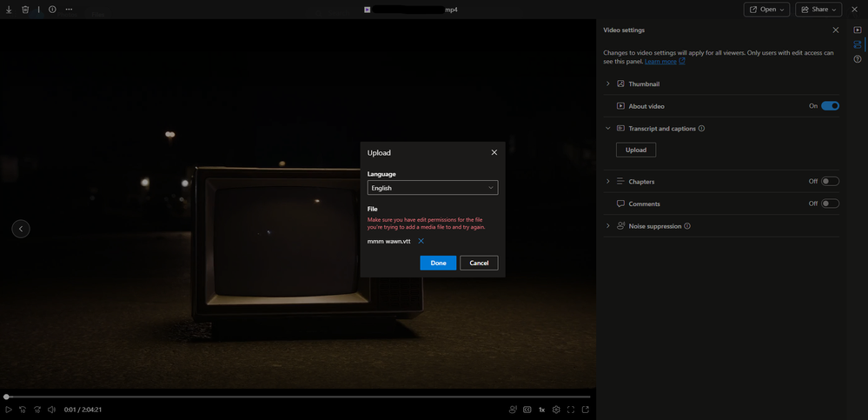Enable the Comments toggle
This screenshot has height=420, width=868.
pos(830,203)
